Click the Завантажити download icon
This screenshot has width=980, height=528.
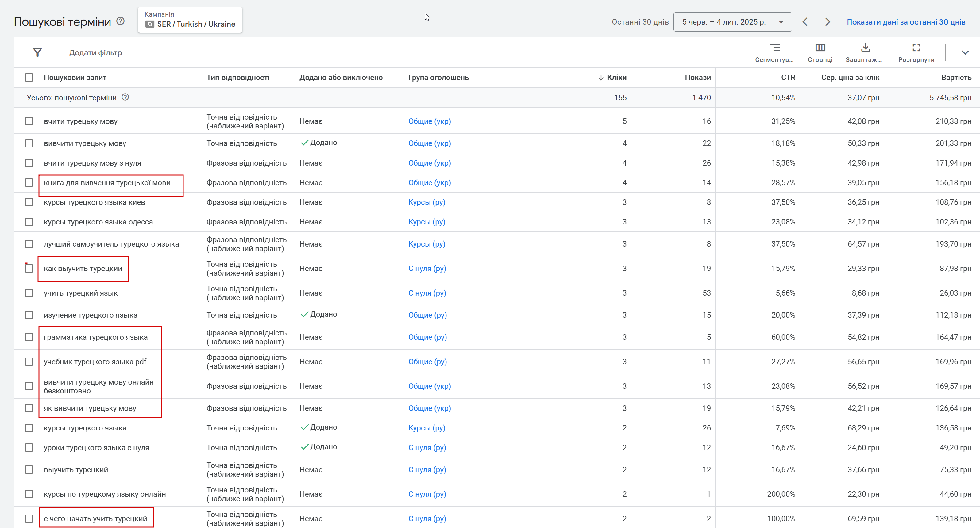click(x=866, y=48)
